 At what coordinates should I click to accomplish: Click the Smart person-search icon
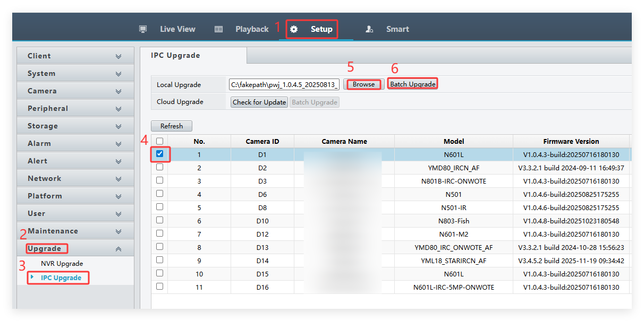[x=369, y=29]
